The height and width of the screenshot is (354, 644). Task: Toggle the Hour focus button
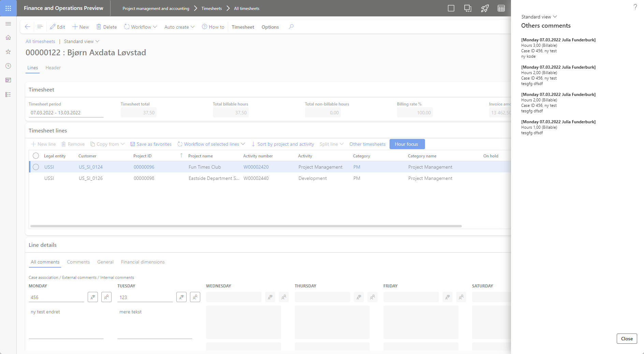coord(407,144)
